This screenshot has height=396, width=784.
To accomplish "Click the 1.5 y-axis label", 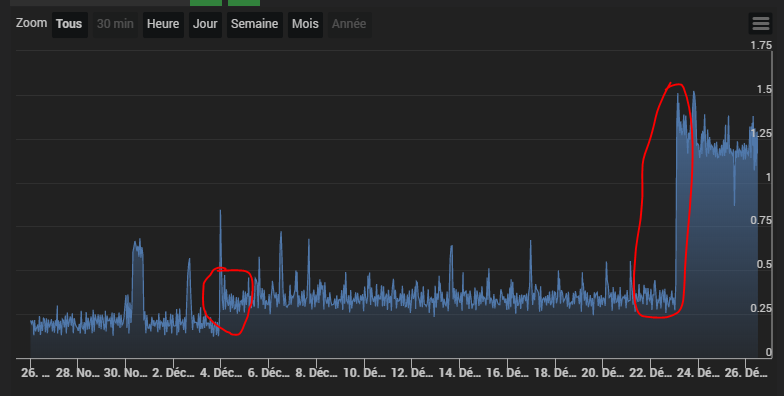I will pos(764,90).
